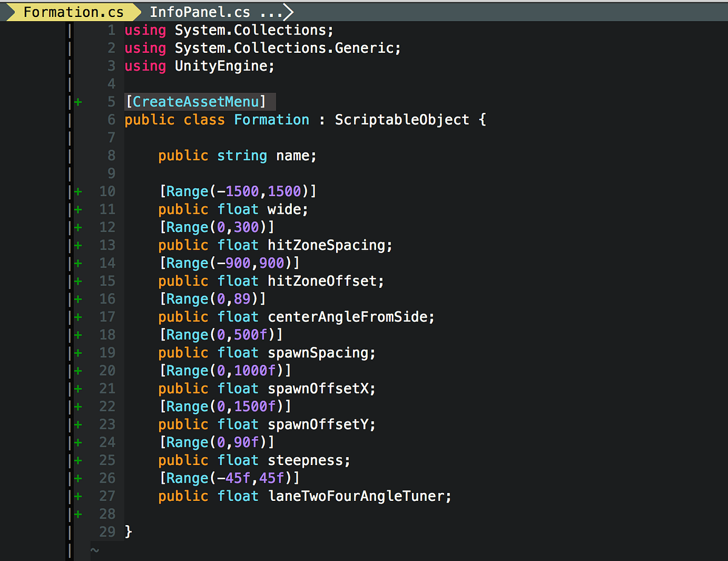Click line number 29

click(x=107, y=531)
